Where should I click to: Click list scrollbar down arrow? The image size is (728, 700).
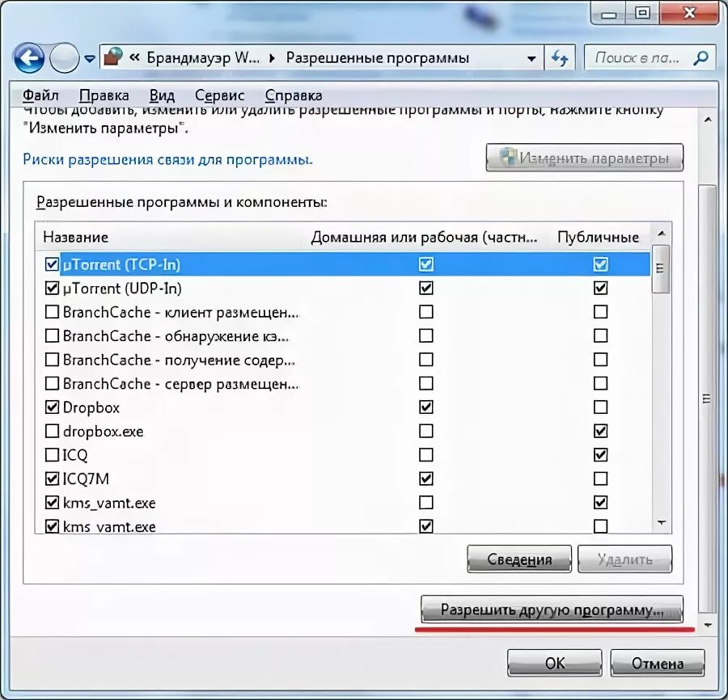coord(662,523)
